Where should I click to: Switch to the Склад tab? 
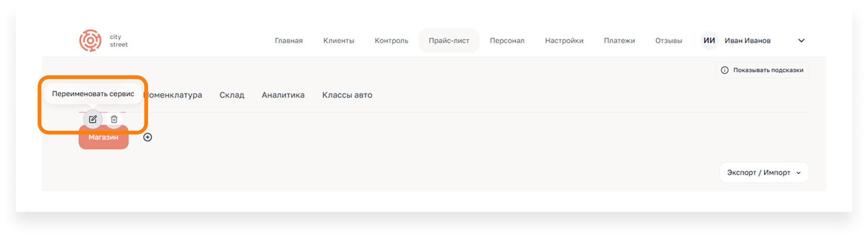click(x=232, y=95)
